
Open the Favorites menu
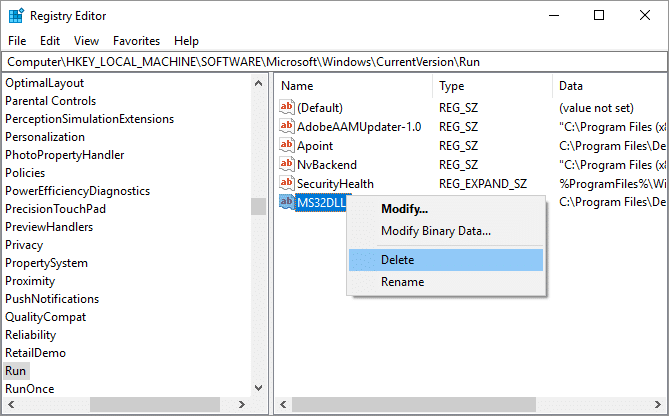click(136, 41)
